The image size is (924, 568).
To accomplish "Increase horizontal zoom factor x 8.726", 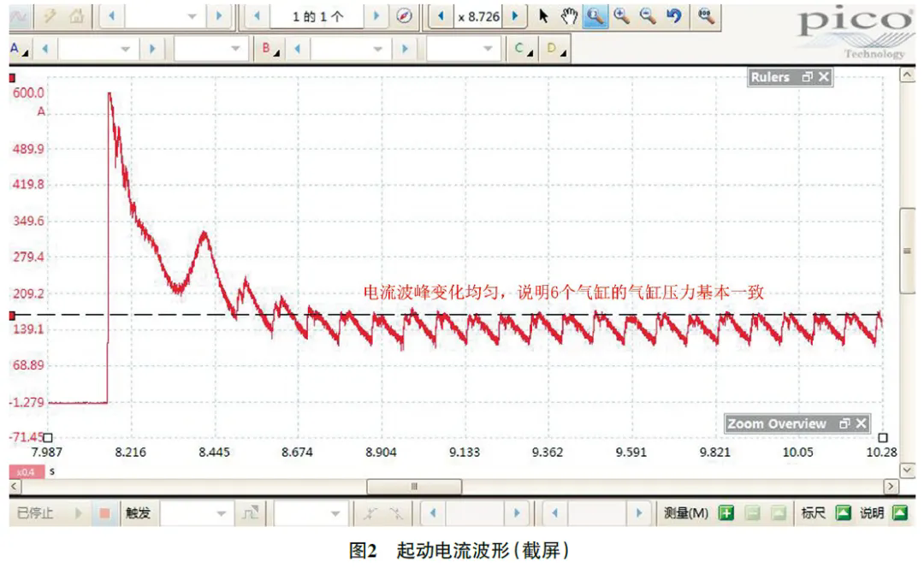I will pyautogui.click(x=515, y=16).
